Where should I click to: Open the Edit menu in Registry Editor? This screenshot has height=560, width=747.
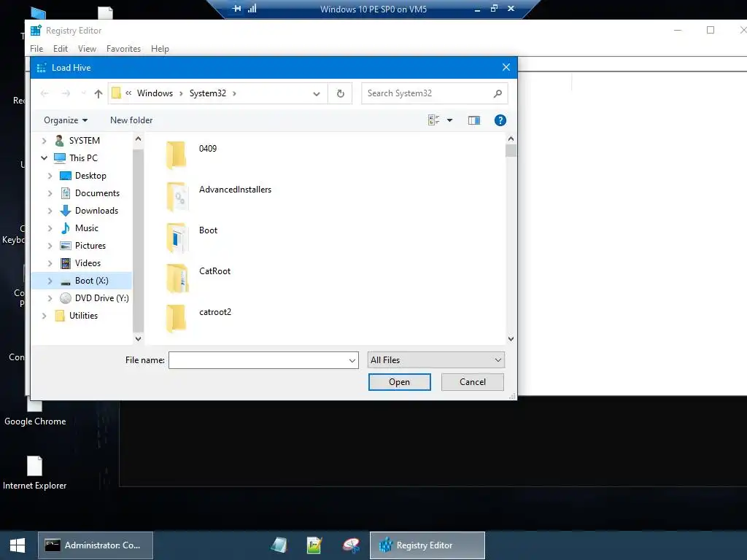coord(60,49)
